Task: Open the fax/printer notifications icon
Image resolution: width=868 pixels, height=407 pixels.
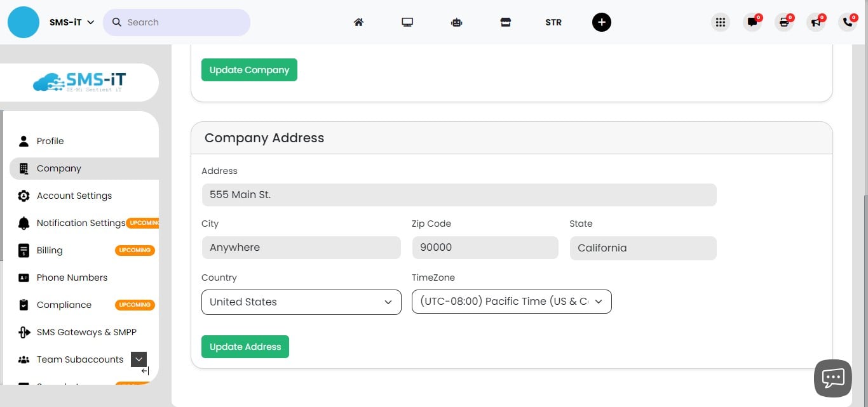Action: pos(784,22)
